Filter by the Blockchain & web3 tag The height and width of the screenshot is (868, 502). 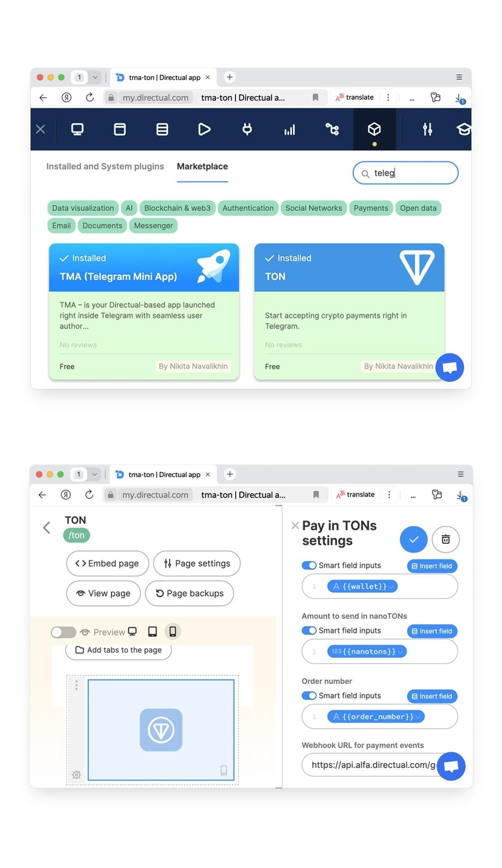click(177, 208)
